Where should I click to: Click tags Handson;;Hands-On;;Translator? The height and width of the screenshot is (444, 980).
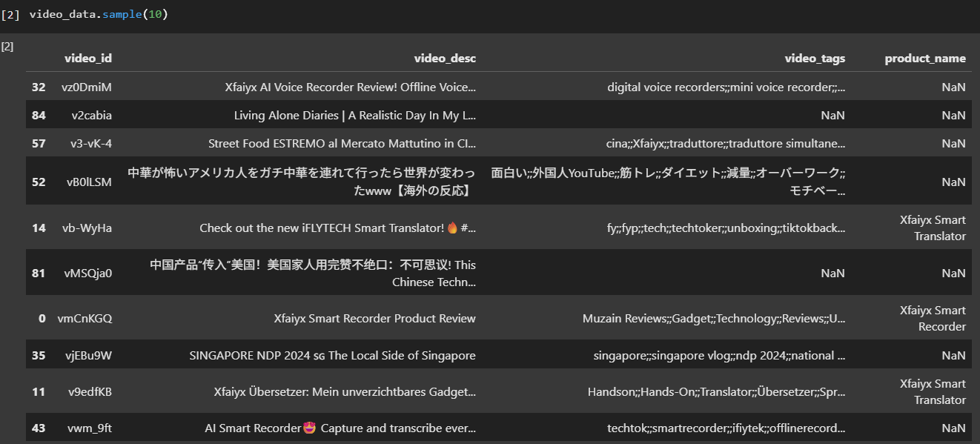pyautogui.click(x=717, y=392)
